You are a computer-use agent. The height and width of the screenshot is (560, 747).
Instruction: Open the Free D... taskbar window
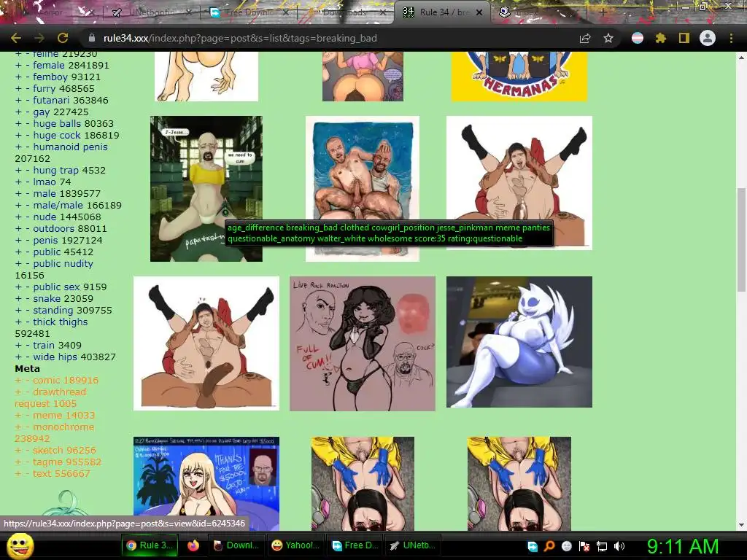coord(355,545)
